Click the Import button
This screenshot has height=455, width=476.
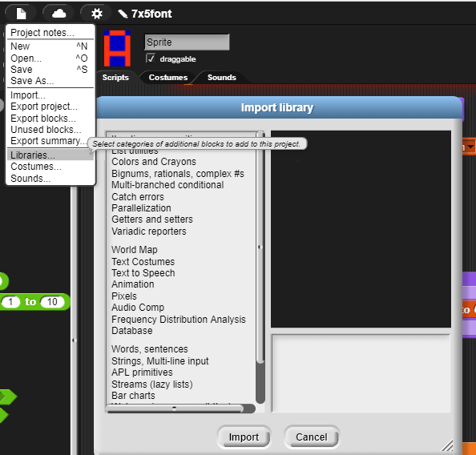point(244,437)
